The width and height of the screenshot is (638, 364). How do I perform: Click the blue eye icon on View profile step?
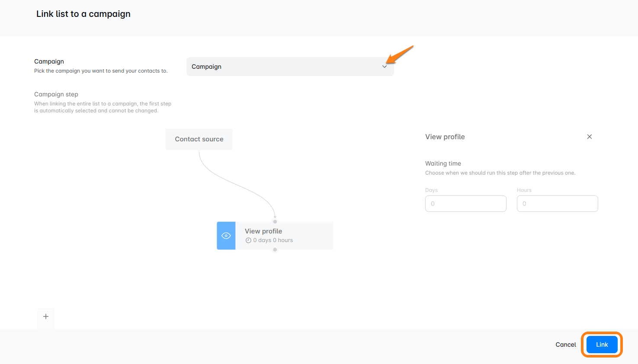(x=226, y=236)
